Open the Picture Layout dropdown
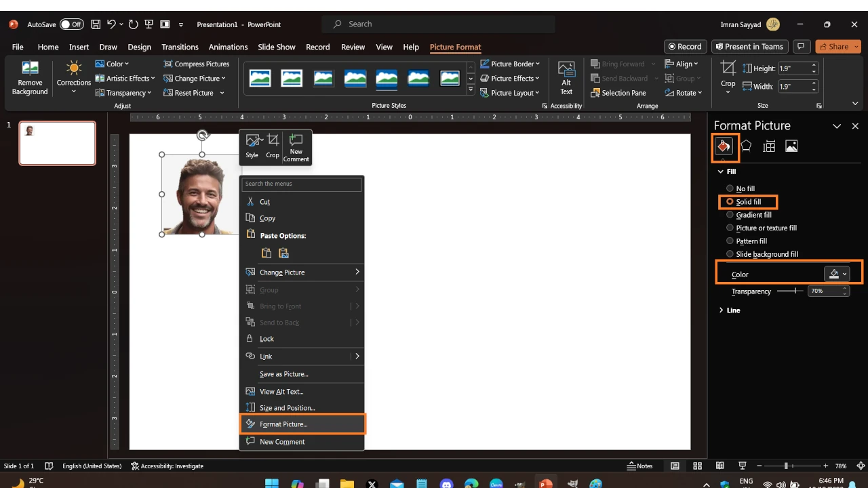 (x=510, y=93)
